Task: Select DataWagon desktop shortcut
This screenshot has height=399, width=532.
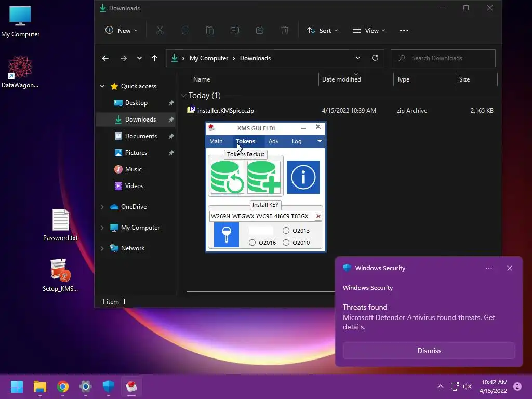Action: 20,72
